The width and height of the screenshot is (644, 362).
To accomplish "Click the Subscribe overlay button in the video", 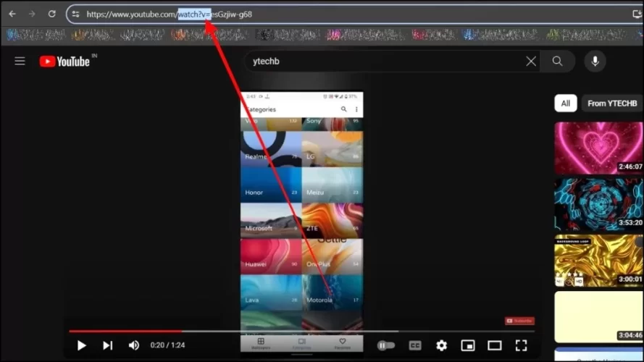I will pos(519,321).
